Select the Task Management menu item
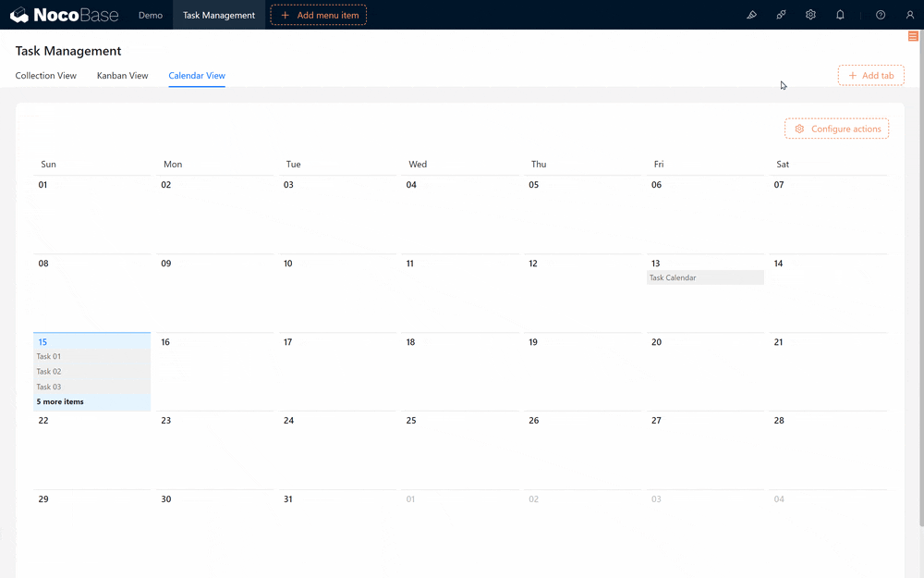Image resolution: width=924 pixels, height=578 pixels. pyautogui.click(x=219, y=15)
